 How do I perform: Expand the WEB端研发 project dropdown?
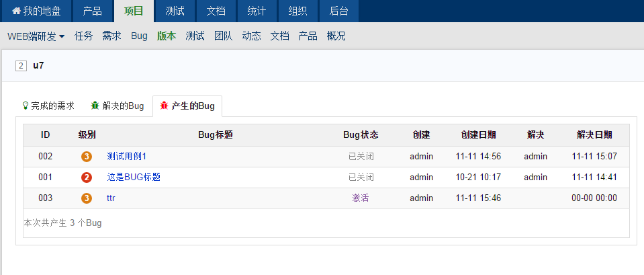click(36, 36)
